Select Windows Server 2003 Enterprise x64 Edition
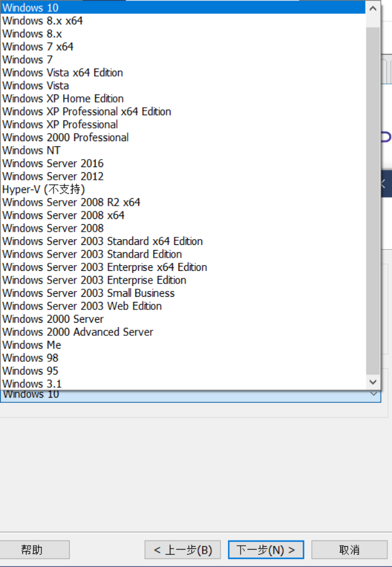The height and width of the screenshot is (567, 392). click(183, 267)
